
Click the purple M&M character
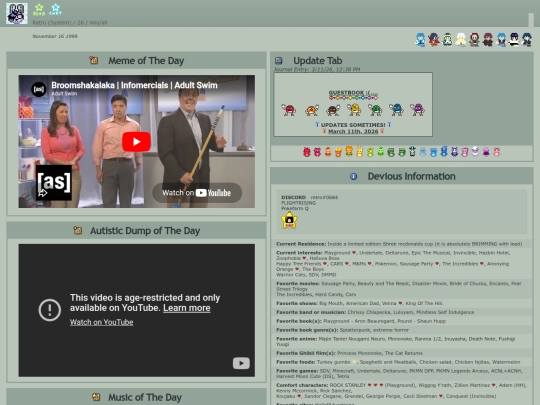[418, 109]
